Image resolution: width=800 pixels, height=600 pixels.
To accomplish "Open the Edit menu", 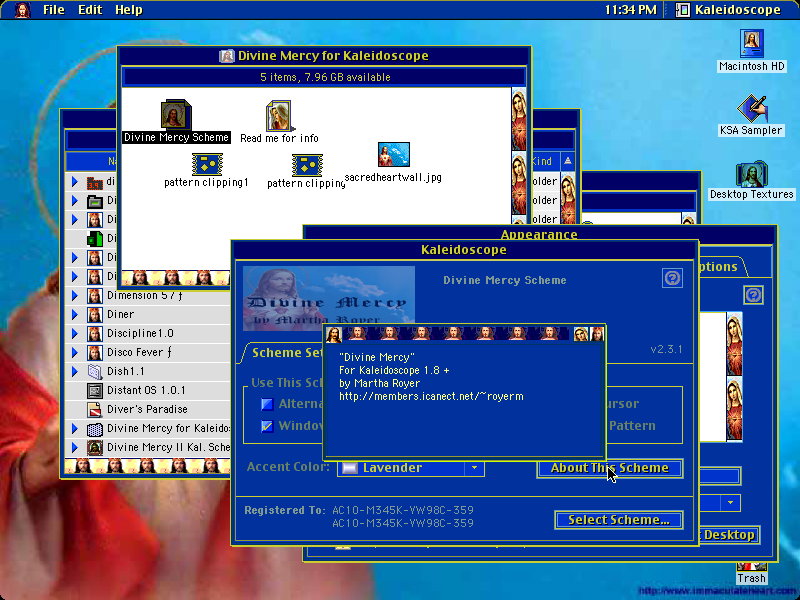I will (90, 10).
